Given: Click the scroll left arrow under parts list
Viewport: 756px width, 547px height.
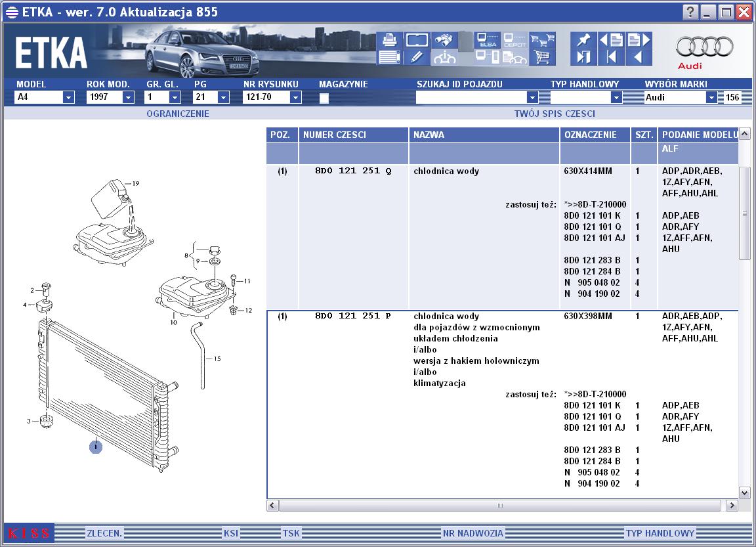Looking at the screenshot, I should coord(272,506).
